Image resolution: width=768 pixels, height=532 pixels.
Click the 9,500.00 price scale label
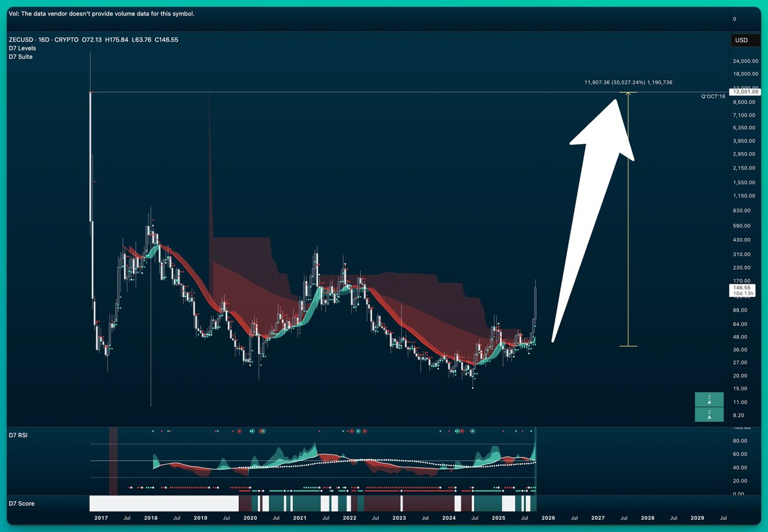coord(746,102)
